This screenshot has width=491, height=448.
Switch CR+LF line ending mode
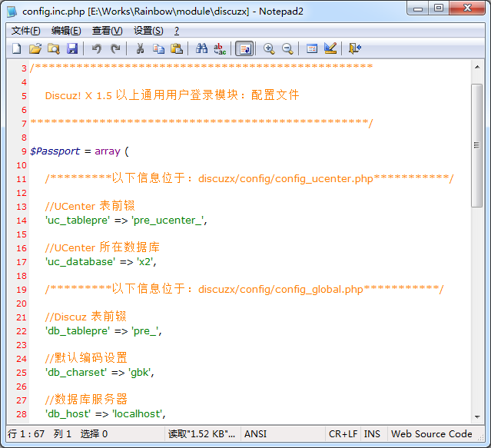pos(343,434)
